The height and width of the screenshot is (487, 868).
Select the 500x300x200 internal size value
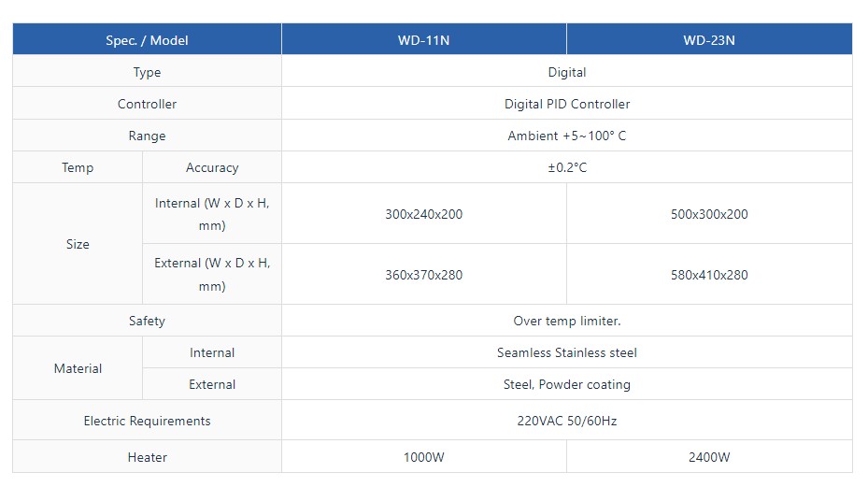coord(709,214)
